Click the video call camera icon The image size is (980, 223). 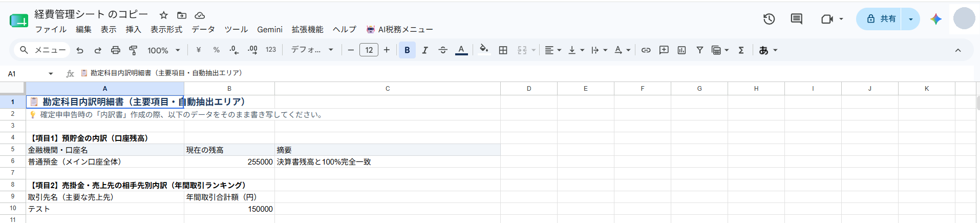pyautogui.click(x=827, y=19)
